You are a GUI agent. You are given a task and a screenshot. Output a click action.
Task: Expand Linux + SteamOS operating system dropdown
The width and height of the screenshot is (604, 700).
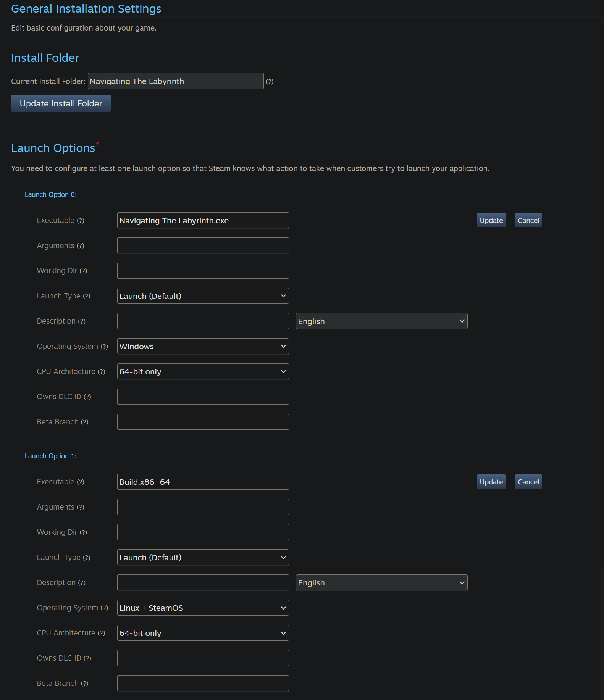pyautogui.click(x=203, y=608)
